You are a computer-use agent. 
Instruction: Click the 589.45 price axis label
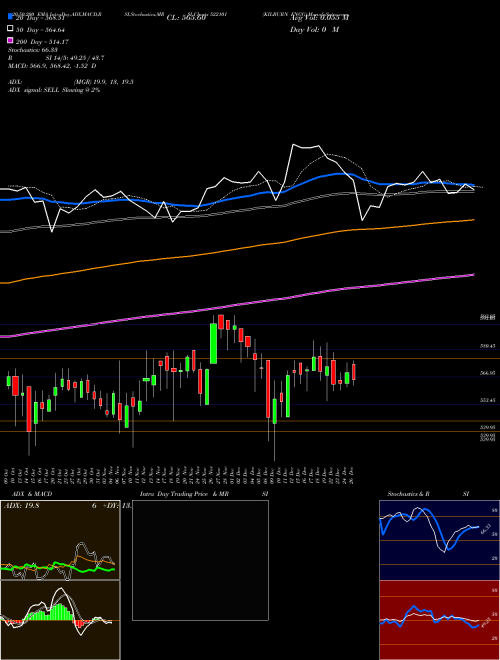point(488,346)
